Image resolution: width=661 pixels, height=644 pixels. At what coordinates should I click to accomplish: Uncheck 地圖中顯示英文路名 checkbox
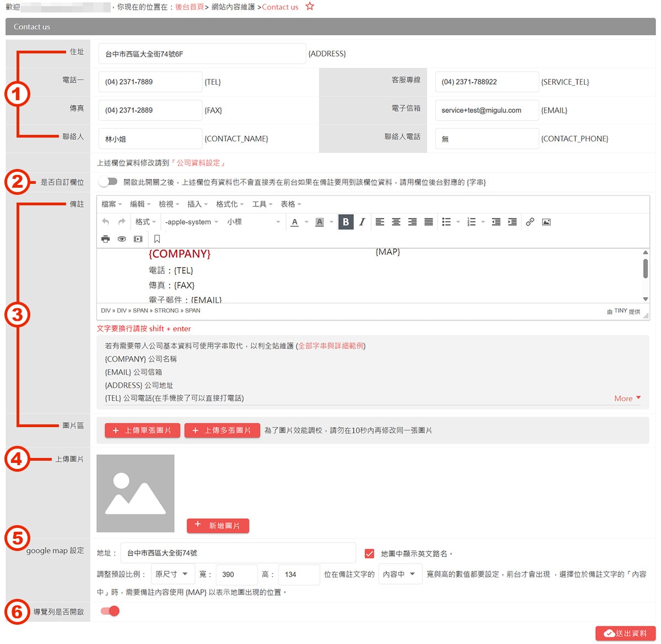tap(370, 554)
